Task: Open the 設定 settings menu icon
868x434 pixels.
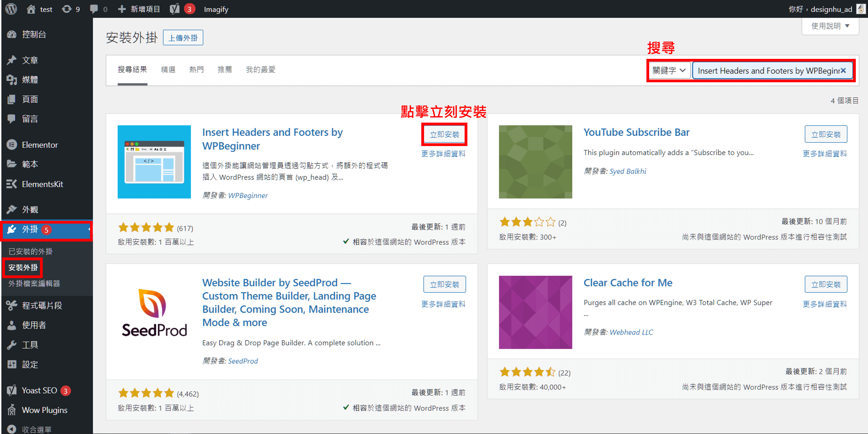Action: 12,364
